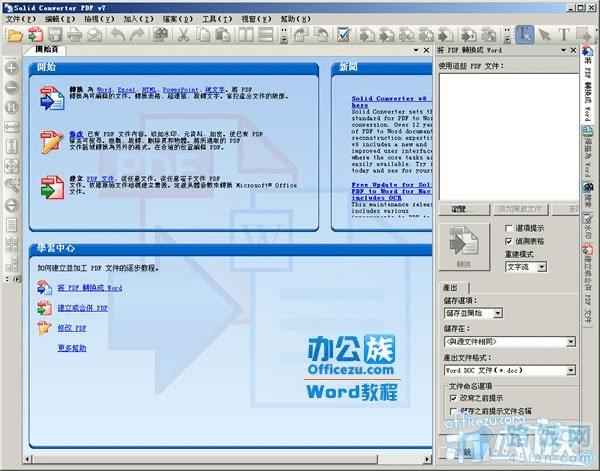
Task: Click the check-mark options toolbar icon
Action: click(x=344, y=35)
